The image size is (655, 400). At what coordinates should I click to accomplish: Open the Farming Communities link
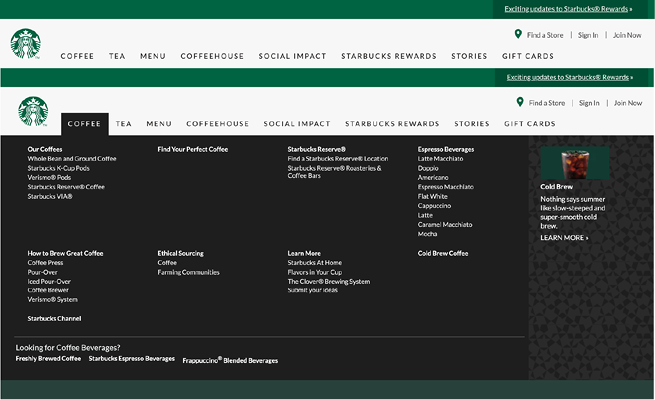(188, 272)
